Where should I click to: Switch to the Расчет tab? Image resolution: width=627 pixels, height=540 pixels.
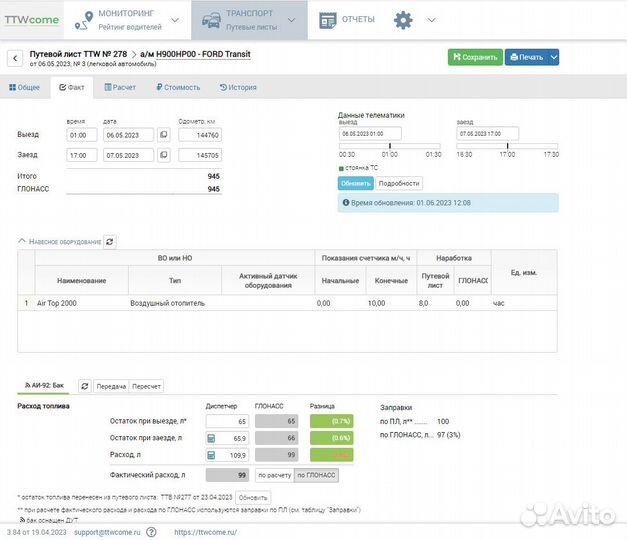click(x=120, y=87)
